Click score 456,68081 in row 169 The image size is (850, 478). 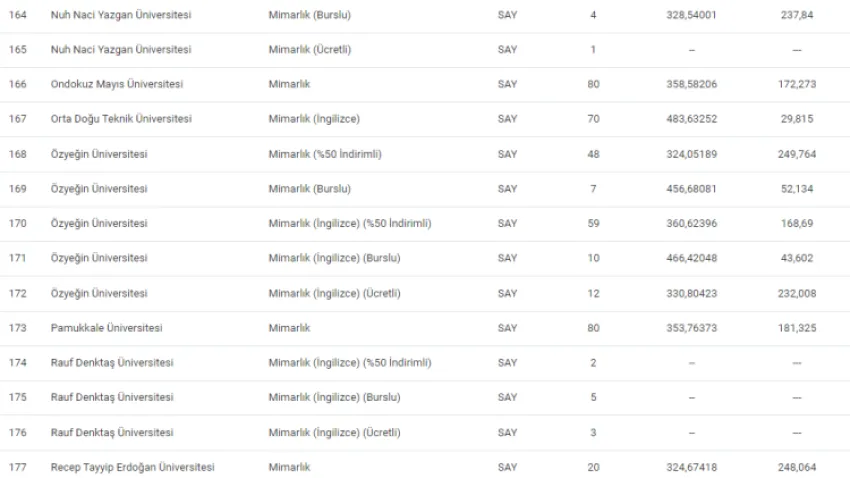(x=691, y=189)
